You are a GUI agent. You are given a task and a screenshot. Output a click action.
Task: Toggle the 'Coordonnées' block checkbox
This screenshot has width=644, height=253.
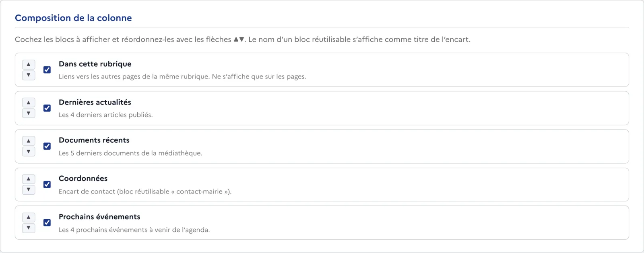pos(47,184)
